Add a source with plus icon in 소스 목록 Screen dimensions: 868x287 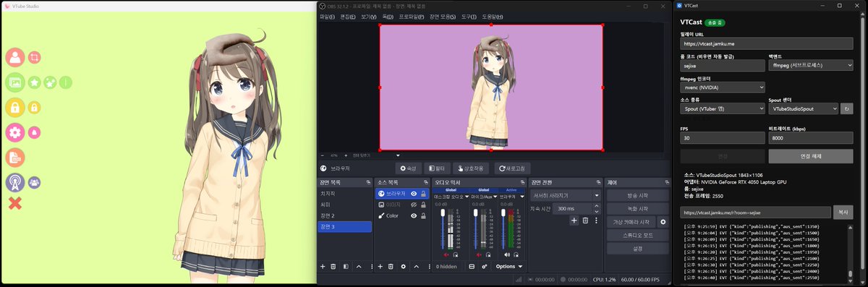click(380, 267)
